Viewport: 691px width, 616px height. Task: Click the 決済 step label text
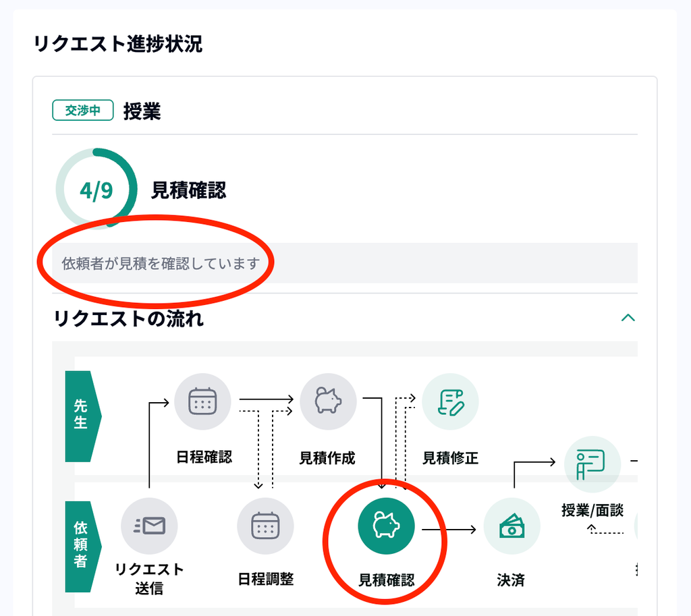point(511,580)
